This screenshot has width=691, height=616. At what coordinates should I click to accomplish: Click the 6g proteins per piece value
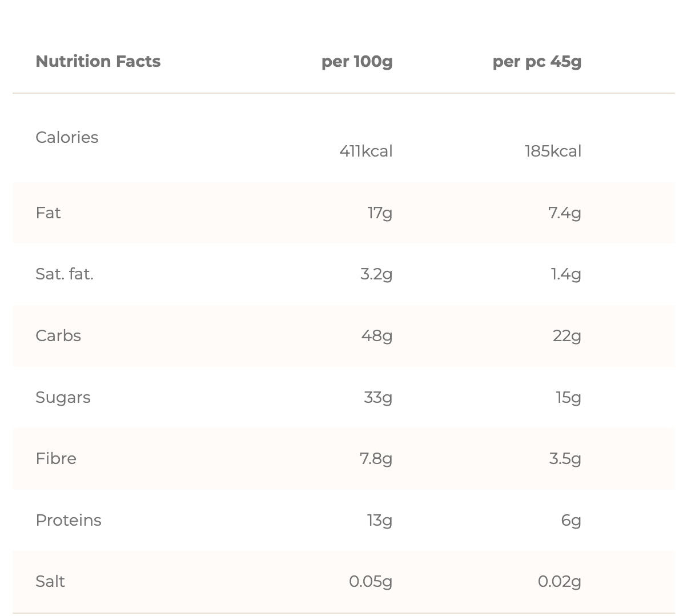tap(571, 520)
